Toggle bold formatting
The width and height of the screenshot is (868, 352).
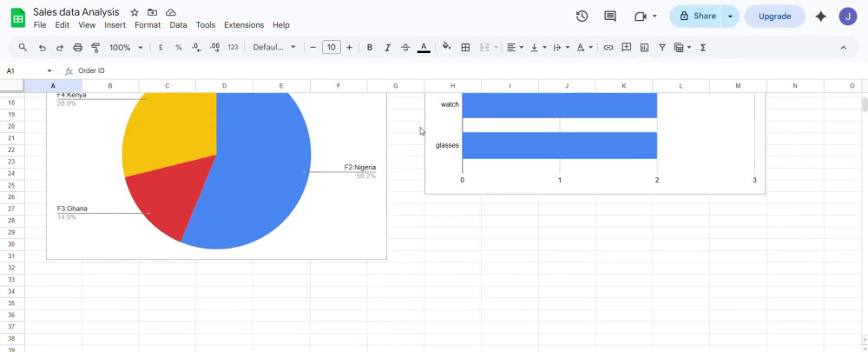tap(370, 48)
